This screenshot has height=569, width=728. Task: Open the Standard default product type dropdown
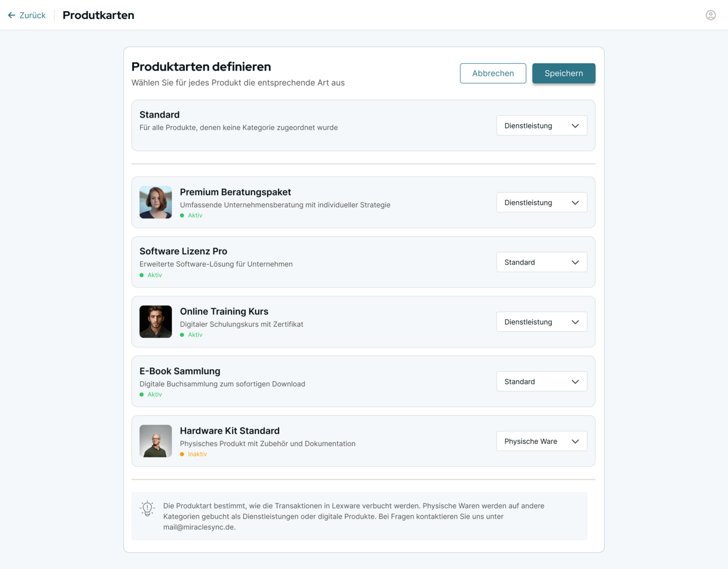tap(541, 126)
